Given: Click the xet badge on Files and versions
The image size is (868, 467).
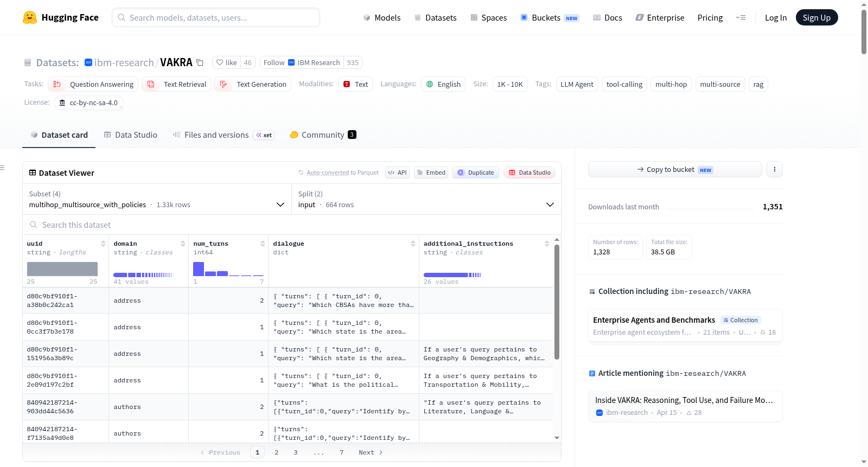Looking at the screenshot, I should click(x=264, y=135).
